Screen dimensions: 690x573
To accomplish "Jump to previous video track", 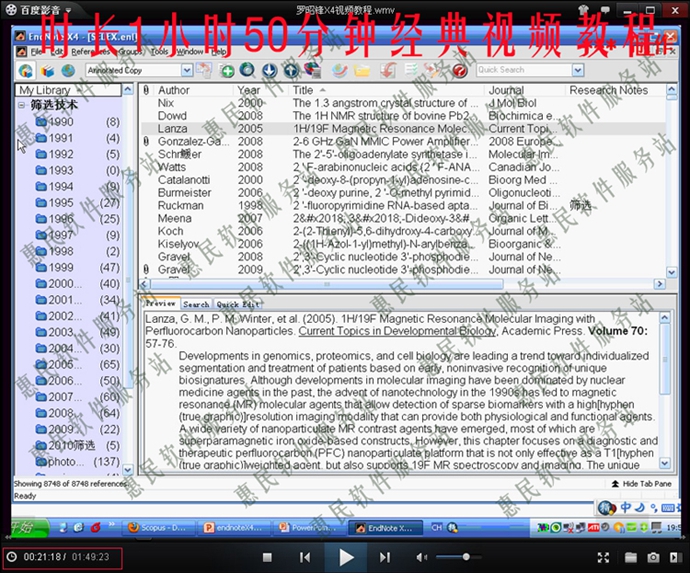I will (x=305, y=557).
